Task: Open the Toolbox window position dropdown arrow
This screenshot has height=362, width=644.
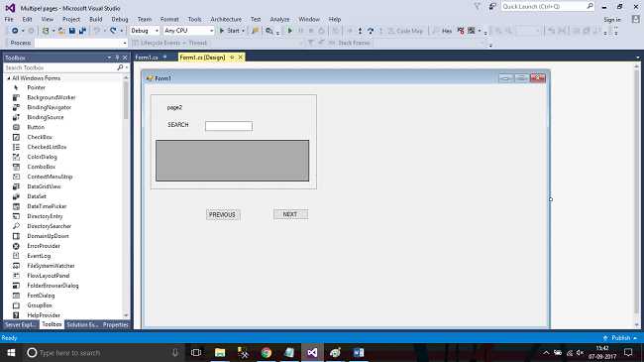Action: click(109, 58)
